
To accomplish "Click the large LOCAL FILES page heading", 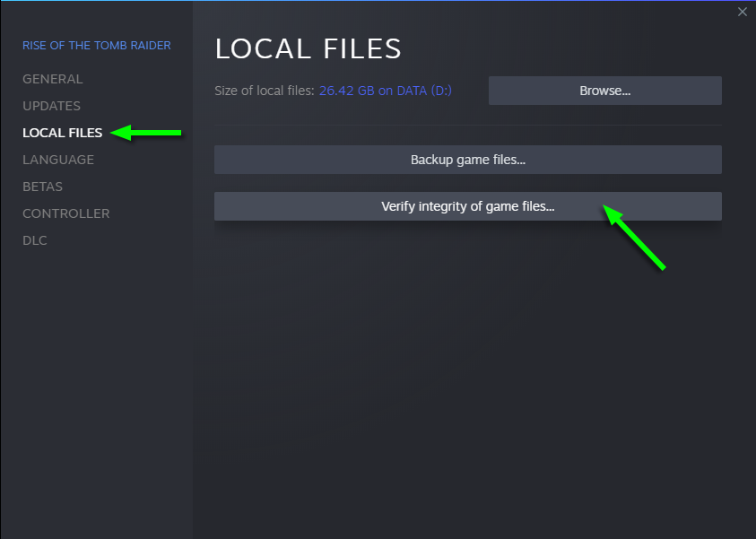I will [x=308, y=49].
